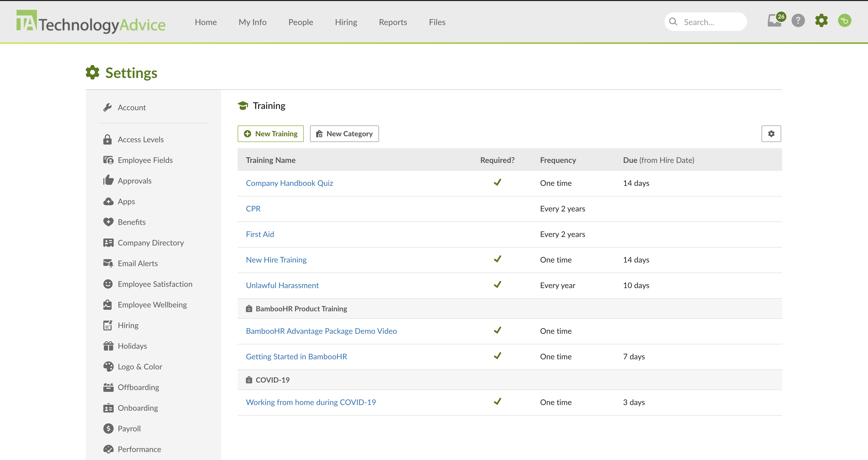Click the Apps cloud icon
868x460 pixels.
[x=108, y=201]
